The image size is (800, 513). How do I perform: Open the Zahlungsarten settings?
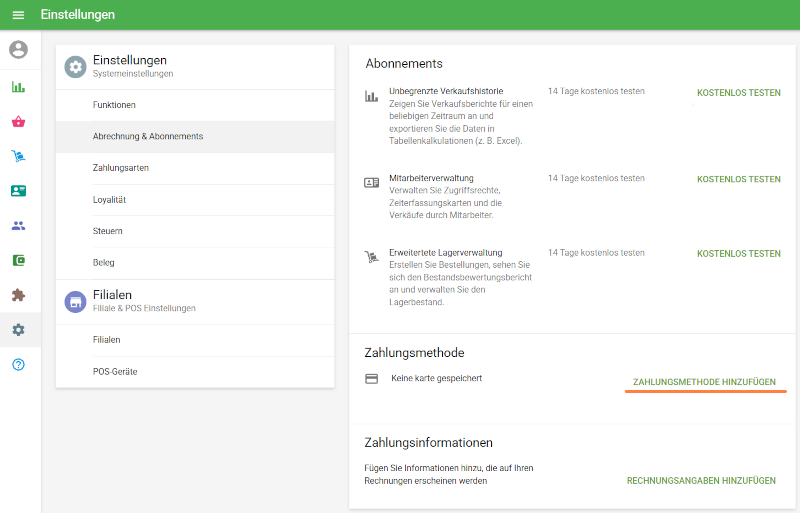195,168
